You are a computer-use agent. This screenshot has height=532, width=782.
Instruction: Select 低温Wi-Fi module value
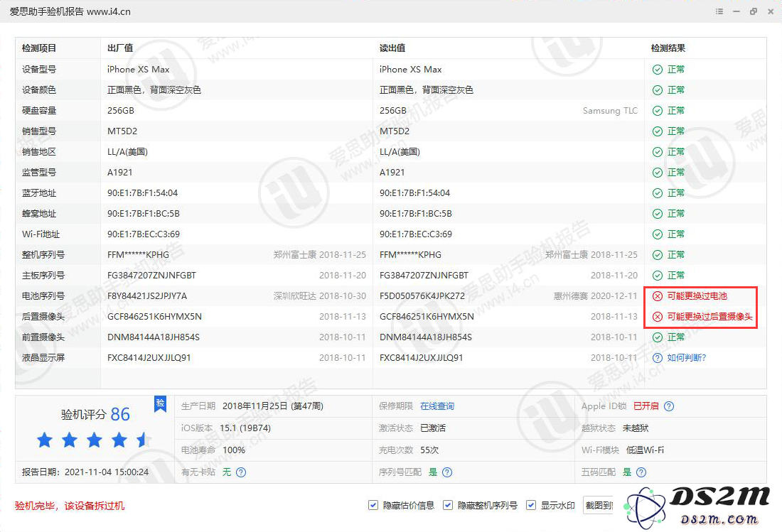click(x=646, y=450)
